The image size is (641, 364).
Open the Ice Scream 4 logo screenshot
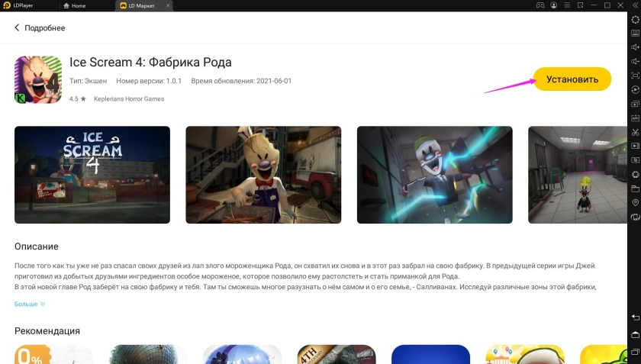(92, 175)
